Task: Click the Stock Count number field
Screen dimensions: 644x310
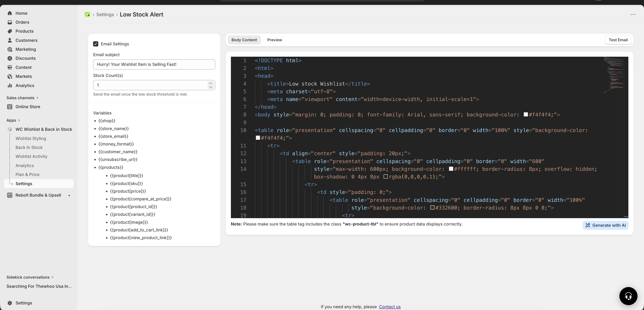Action: [154, 85]
